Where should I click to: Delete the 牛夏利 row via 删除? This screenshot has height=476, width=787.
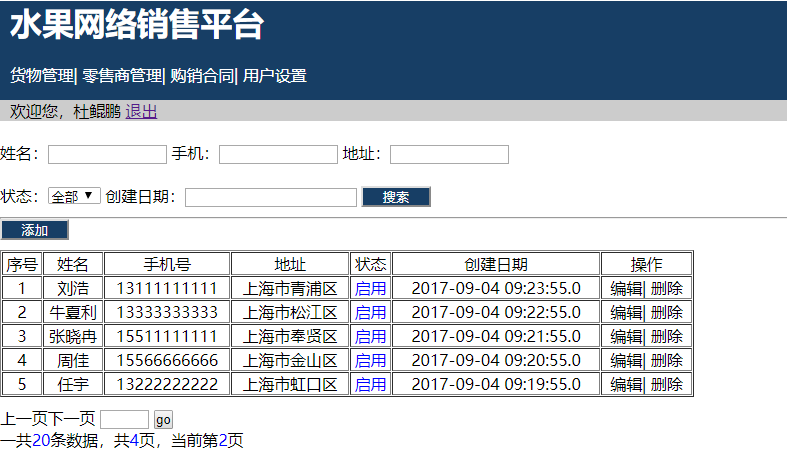pos(667,312)
